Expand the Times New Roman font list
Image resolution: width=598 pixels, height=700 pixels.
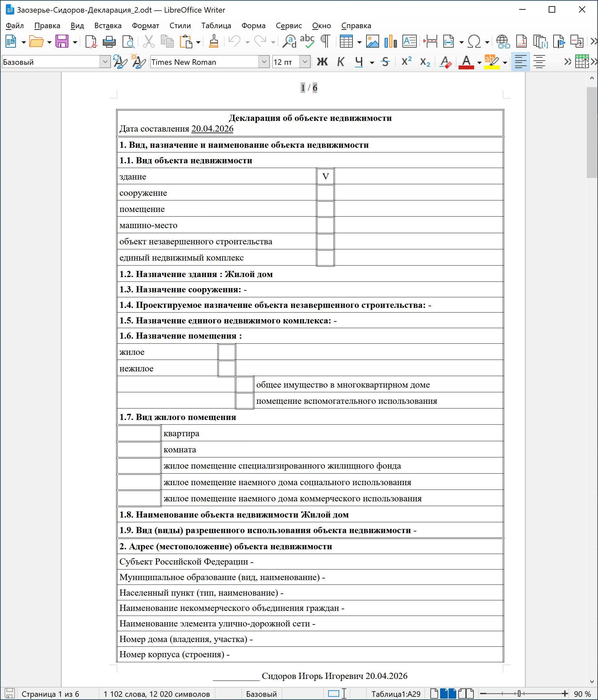tap(264, 62)
